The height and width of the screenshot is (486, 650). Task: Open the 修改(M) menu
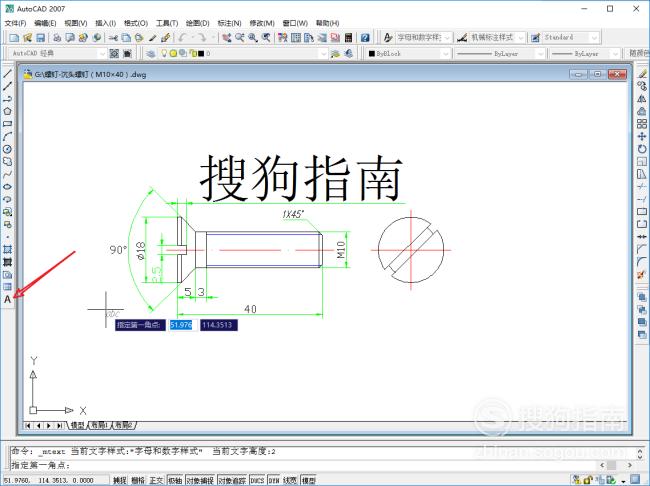click(262, 23)
